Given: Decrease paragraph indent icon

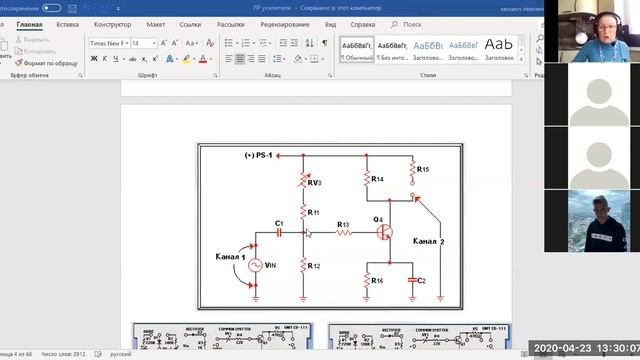Looking at the screenshot, I should coord(283,43).
